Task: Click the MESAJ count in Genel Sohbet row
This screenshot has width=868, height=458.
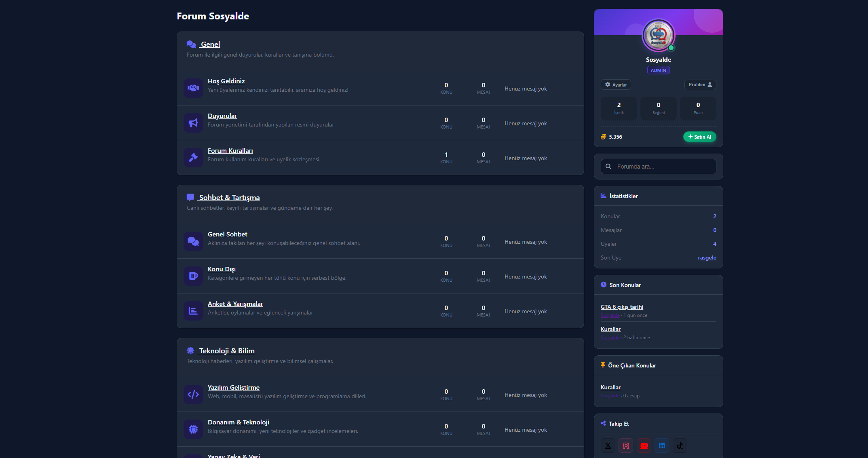Action: pyautogui.click(x=484, y=241)
